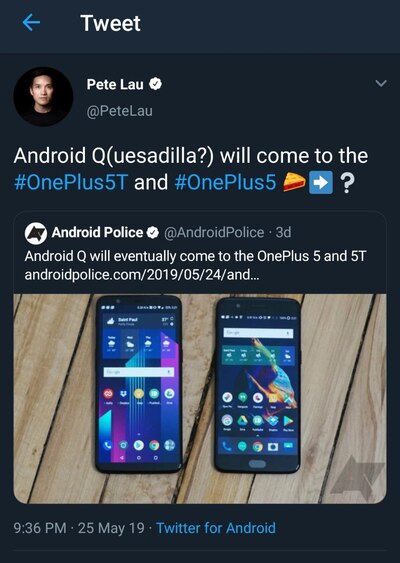Click the @AndroidPolice handle in quoted tweet
Image resolution: width=400 pixels, height=563 pixels.
[214, 233]
